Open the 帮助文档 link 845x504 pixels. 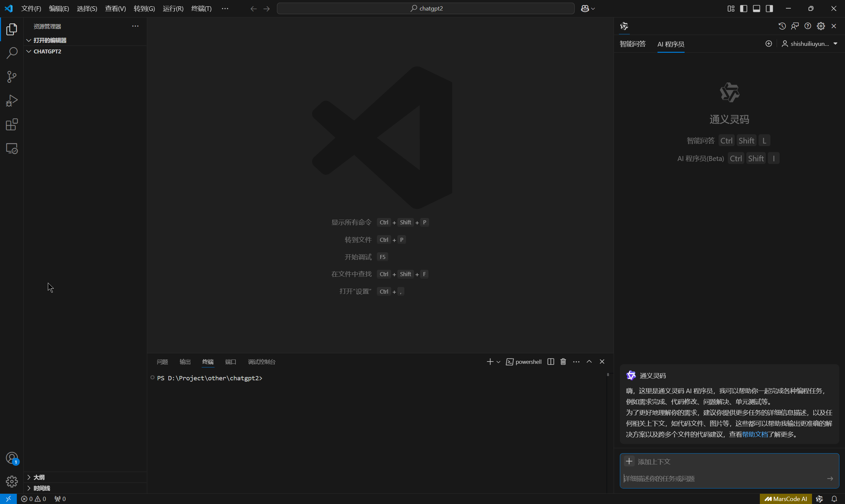(x=755, y=434)
